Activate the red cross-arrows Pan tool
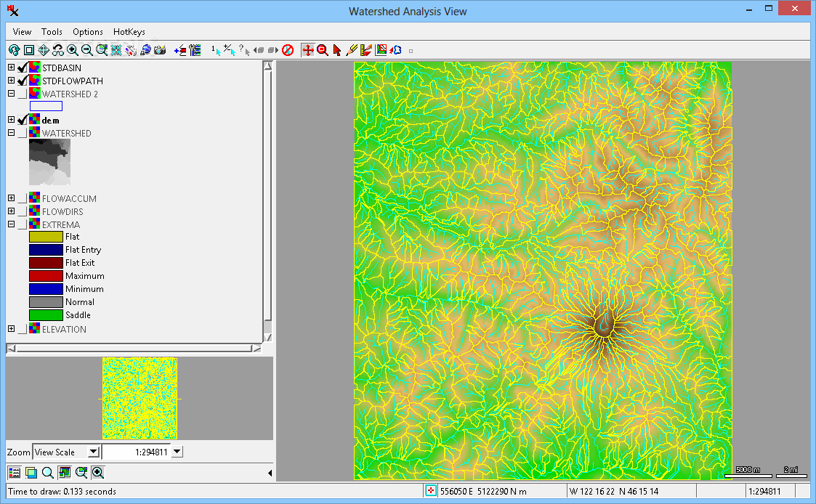The image size is (816, 504). click(308, 50)
